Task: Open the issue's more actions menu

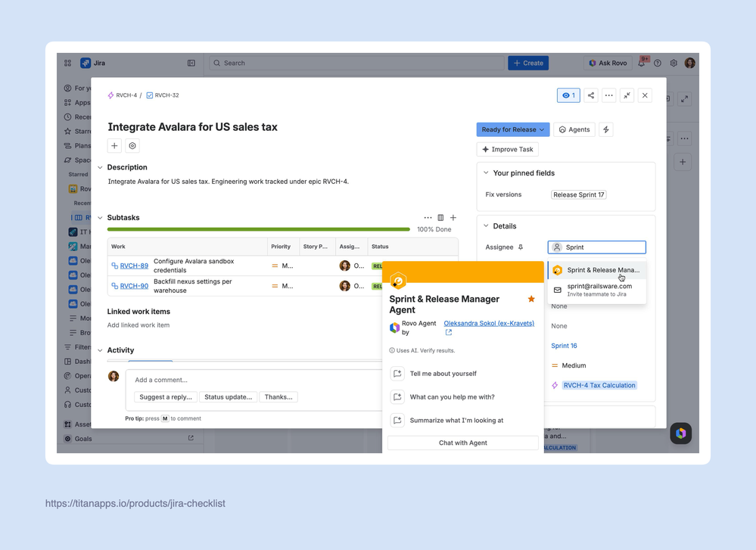Action: click(x=609, y=95)
